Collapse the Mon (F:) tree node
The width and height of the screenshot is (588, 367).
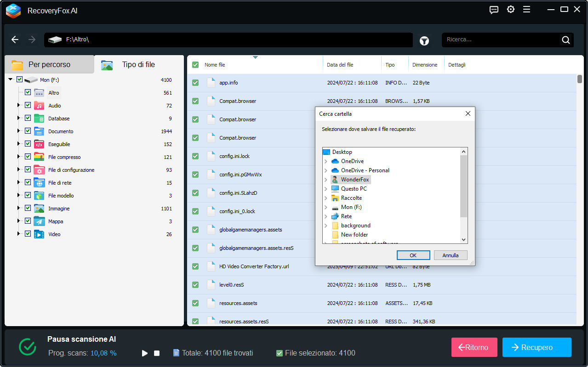click(11, 79)
